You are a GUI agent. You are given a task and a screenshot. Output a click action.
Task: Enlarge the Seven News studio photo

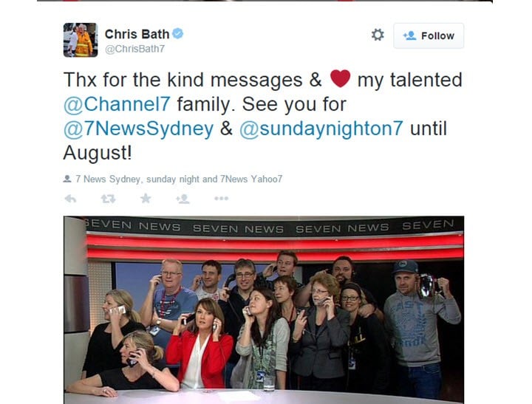tap(264, 309)
